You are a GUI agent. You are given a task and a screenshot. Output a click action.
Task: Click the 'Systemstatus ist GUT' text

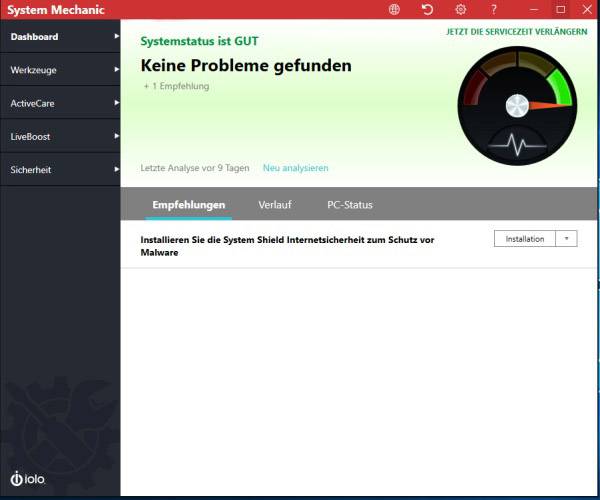click(199, 41)
